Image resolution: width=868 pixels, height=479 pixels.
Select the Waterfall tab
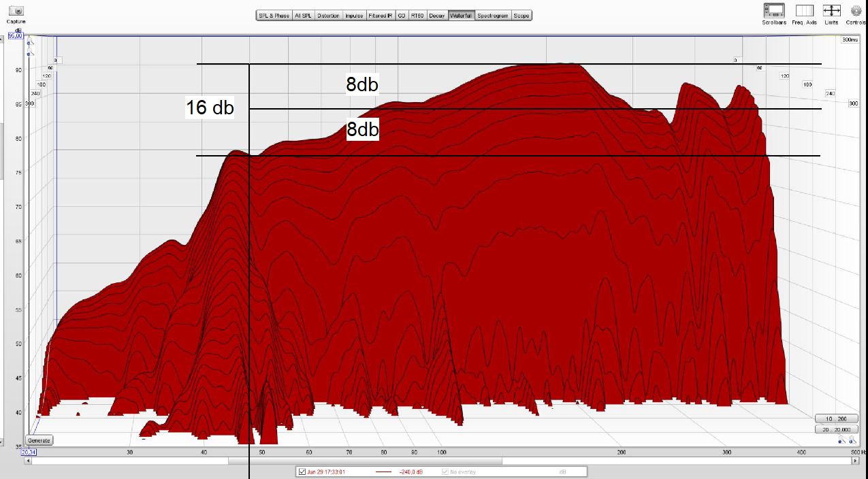461,16
